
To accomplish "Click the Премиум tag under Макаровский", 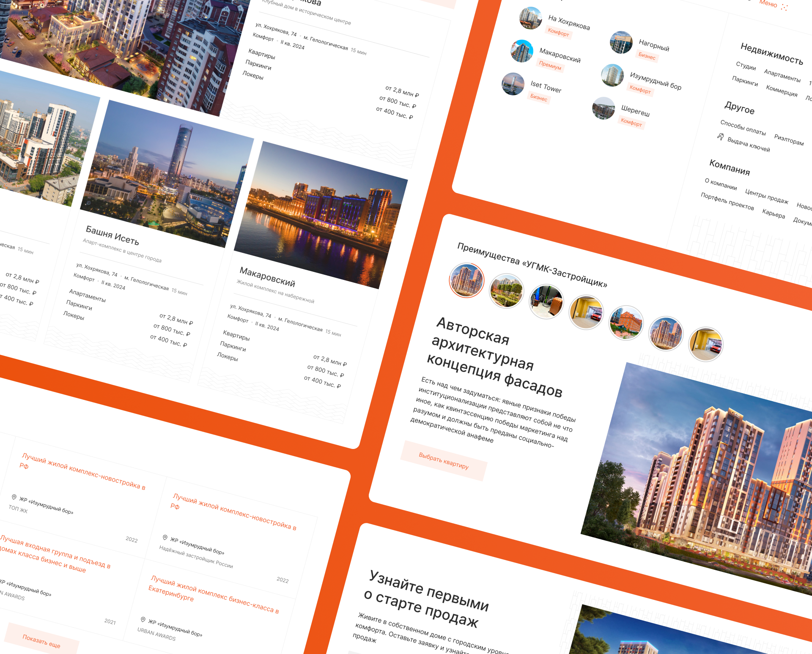I will coord(550,65).
